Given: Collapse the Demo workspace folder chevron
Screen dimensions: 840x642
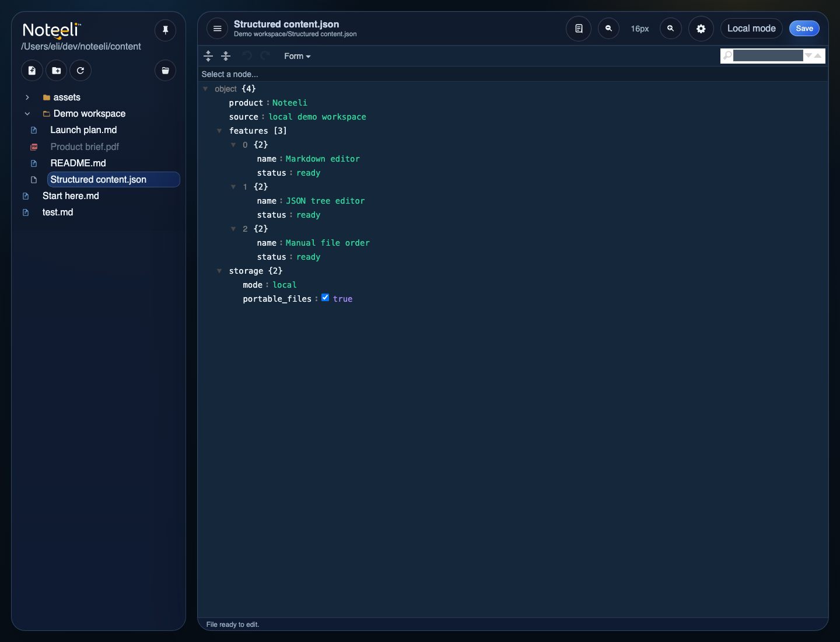Looking at the screenshot, I should coord(27,114).
